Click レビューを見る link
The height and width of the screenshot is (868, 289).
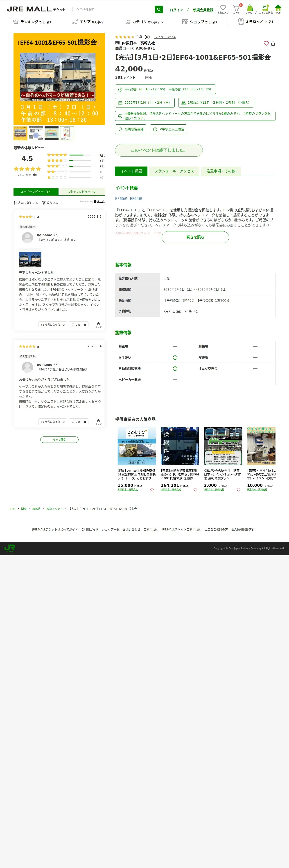pyautogui.click(x=165, y=37)
